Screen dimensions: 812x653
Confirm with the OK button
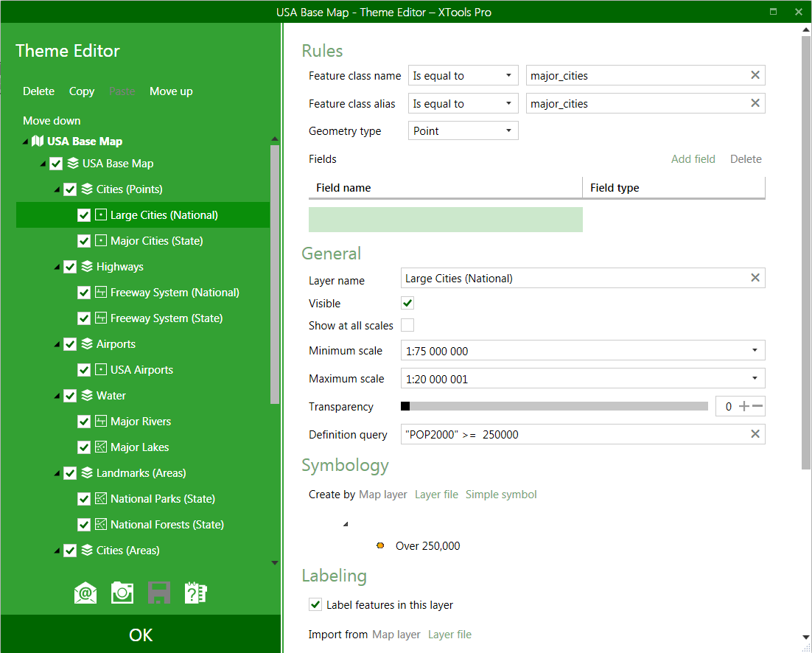tap(141, 635)
